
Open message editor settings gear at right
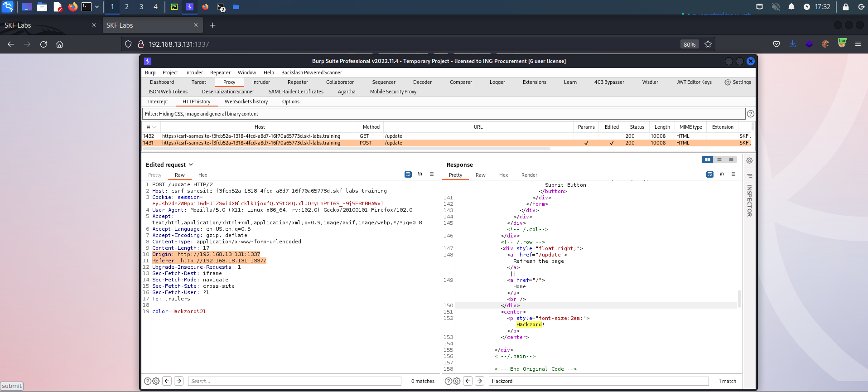tap(750, 161)
